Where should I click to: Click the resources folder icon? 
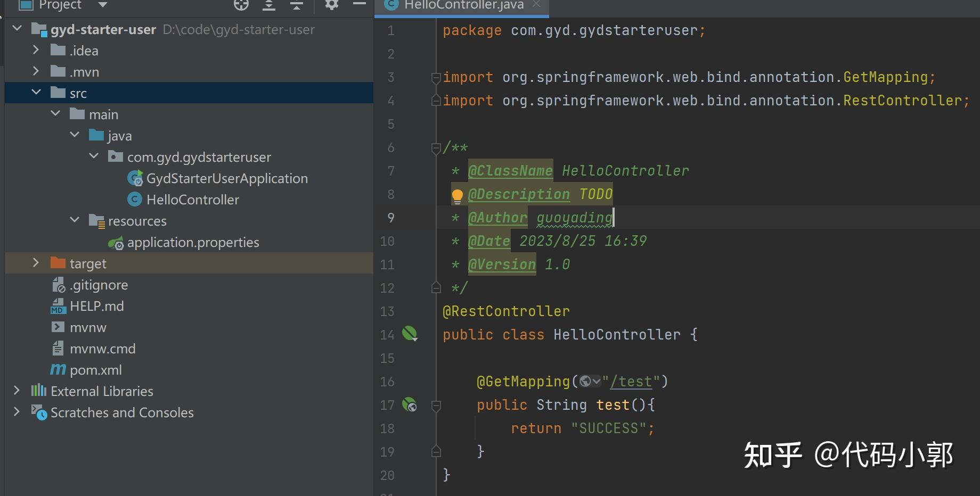(96, 220)
